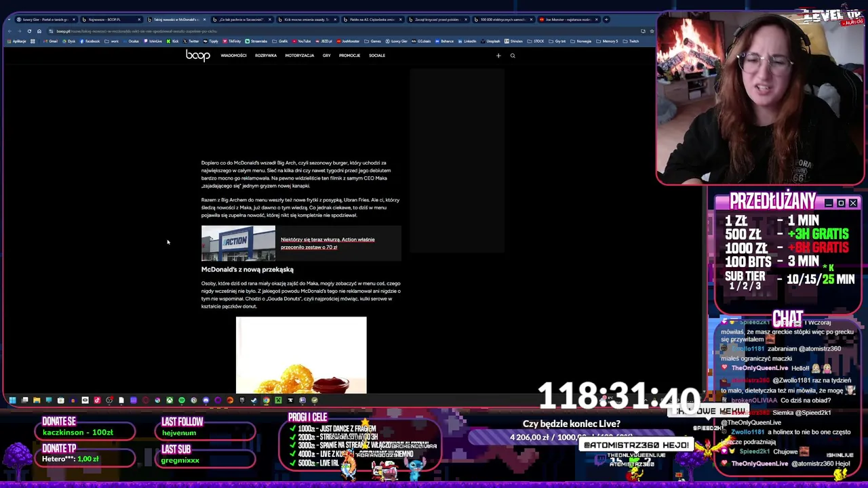Open the work bookmark folder

click(112, 41)
